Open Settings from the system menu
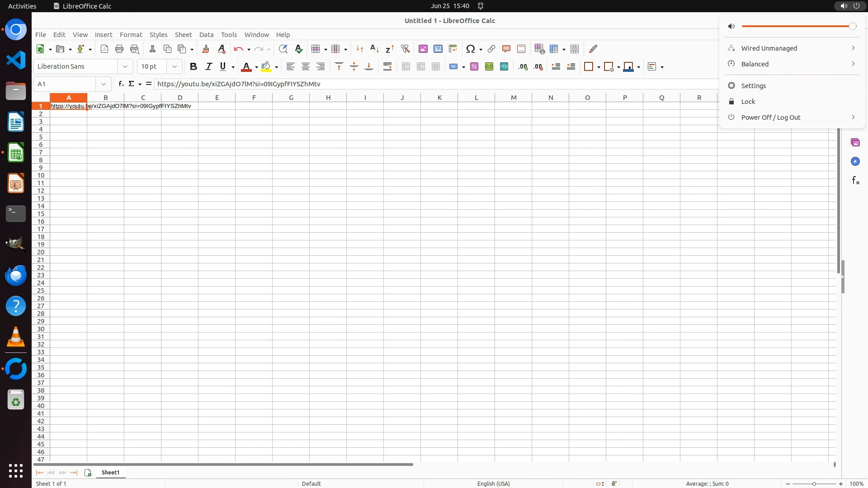 pos(753,86)
